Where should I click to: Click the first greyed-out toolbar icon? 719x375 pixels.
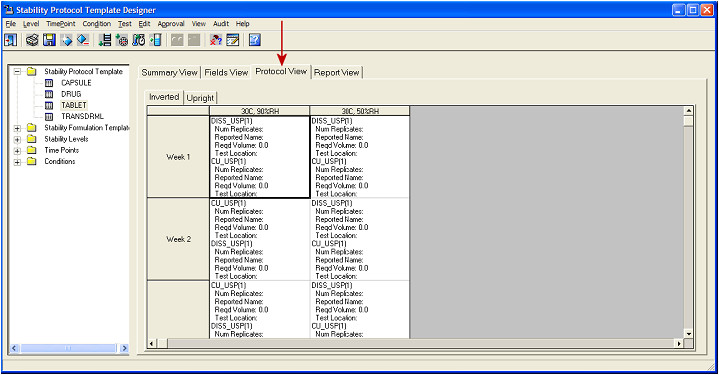click(x=177, y=40)
